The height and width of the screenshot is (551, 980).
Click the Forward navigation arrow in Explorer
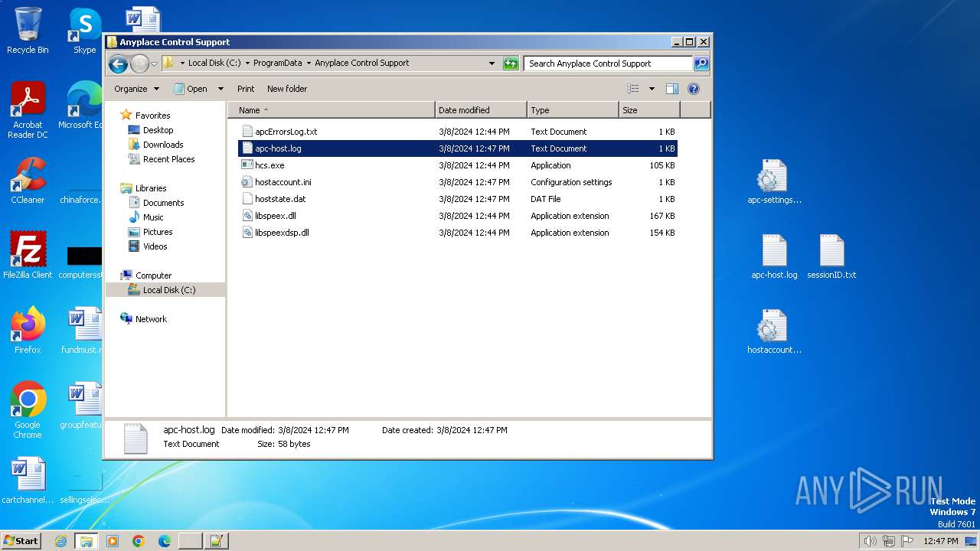139,64
